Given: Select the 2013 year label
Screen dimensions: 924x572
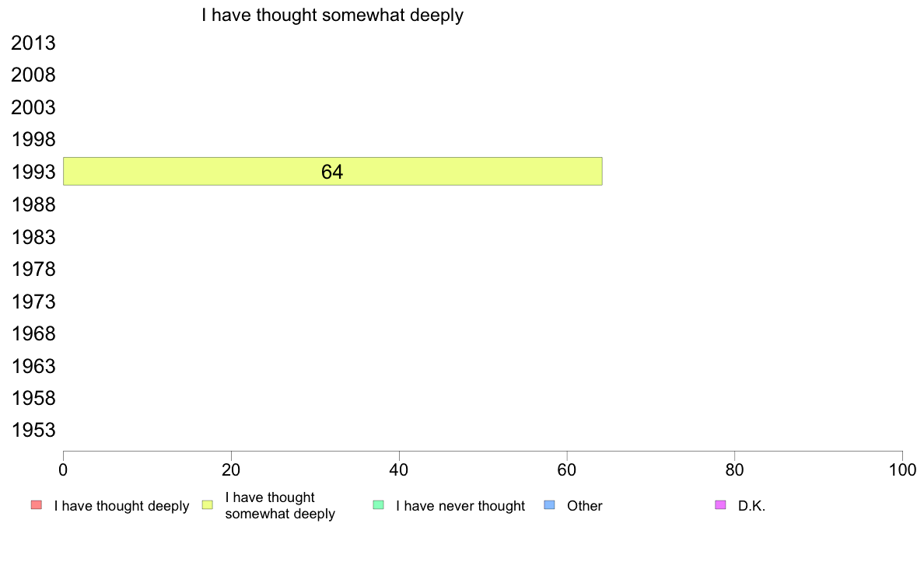Looking at the screenshot, I should [33, 43].
